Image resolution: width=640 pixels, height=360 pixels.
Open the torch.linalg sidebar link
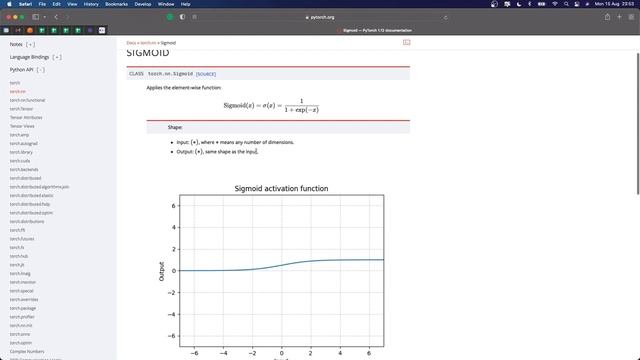[20, 273]
